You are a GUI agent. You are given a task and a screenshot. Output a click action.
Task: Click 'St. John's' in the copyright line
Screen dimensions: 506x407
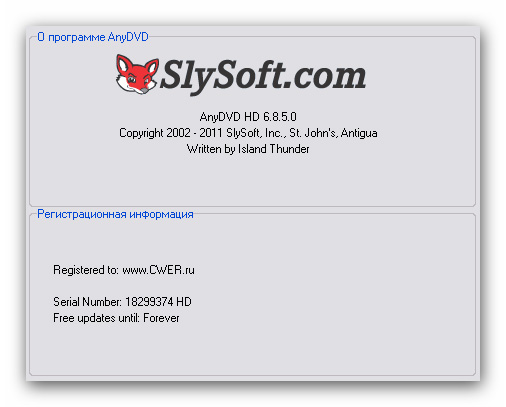[313, 133]
